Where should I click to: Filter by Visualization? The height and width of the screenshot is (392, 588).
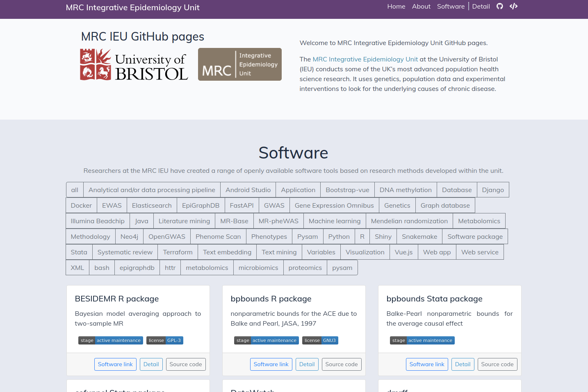point(365,252)
